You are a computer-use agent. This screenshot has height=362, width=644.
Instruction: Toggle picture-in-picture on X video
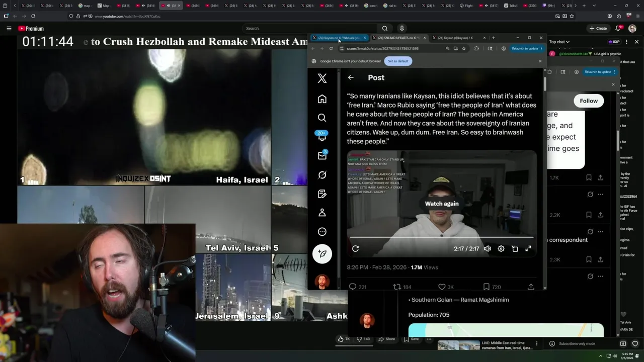pyautogui.click(x=515, y=248)
